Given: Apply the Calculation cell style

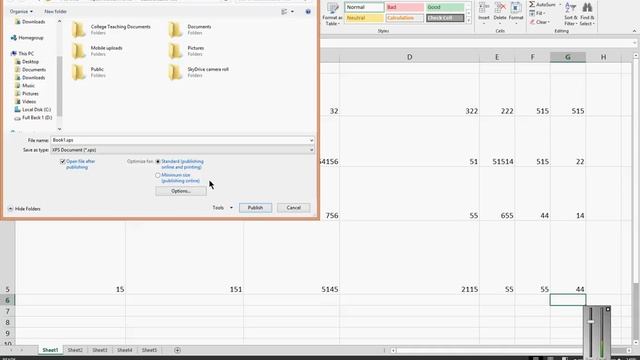Looking at the screenshot, I should 404,18.
